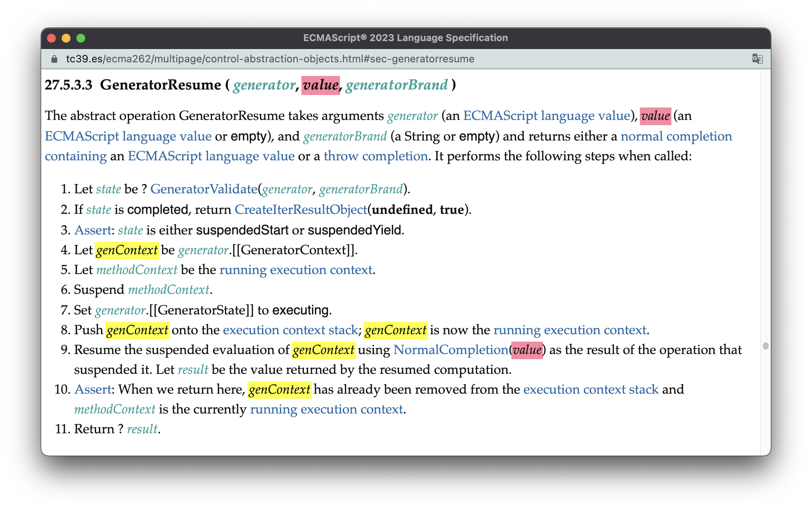Screen dimensions: 812x510
Task: Click 'throw completion' link in description
Action: (x=376, y=156)
